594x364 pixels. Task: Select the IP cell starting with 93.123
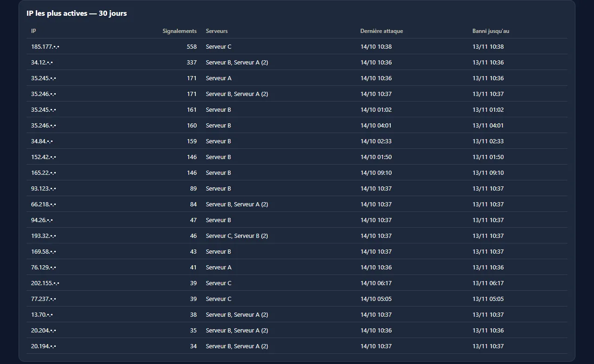click(44, 189)
